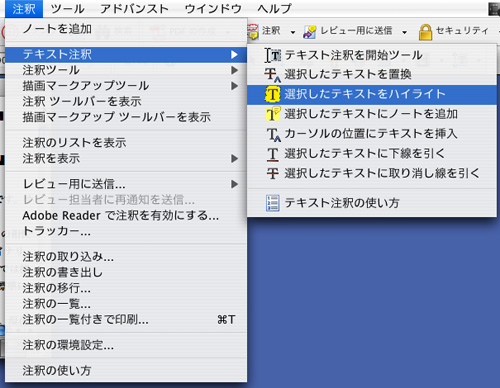
Task: Click the セキュリティ toolbar label
Action: (x=462, y=31)
